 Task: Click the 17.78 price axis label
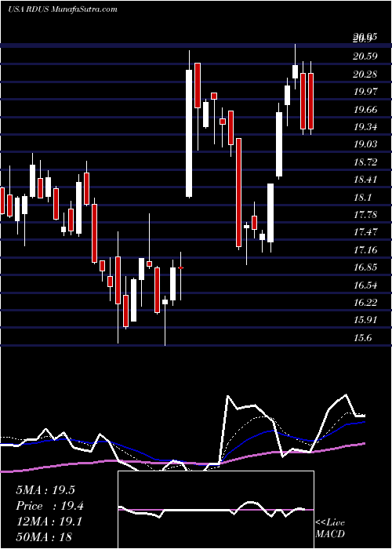coord(365,214)
